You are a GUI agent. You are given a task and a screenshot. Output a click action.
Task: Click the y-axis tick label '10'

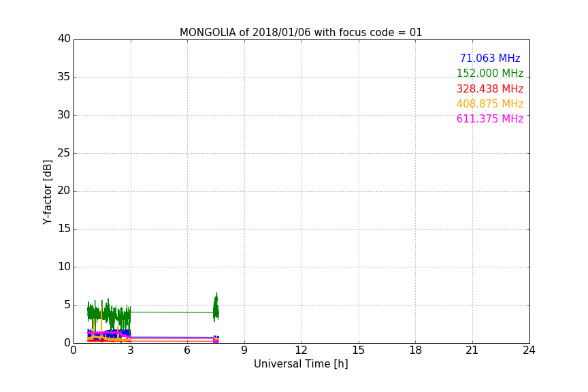[64, 267]
